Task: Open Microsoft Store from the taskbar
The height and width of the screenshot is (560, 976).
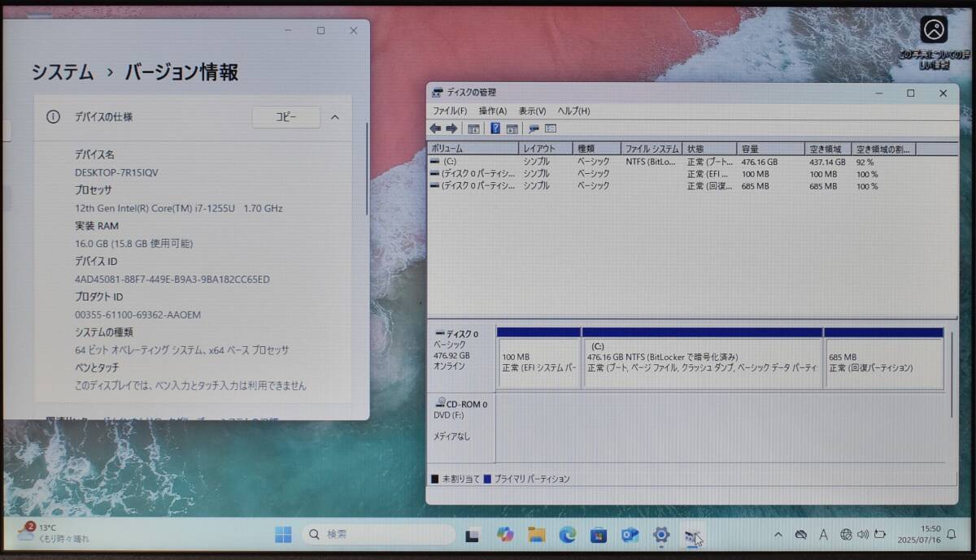Action: [x=599, y=534]
